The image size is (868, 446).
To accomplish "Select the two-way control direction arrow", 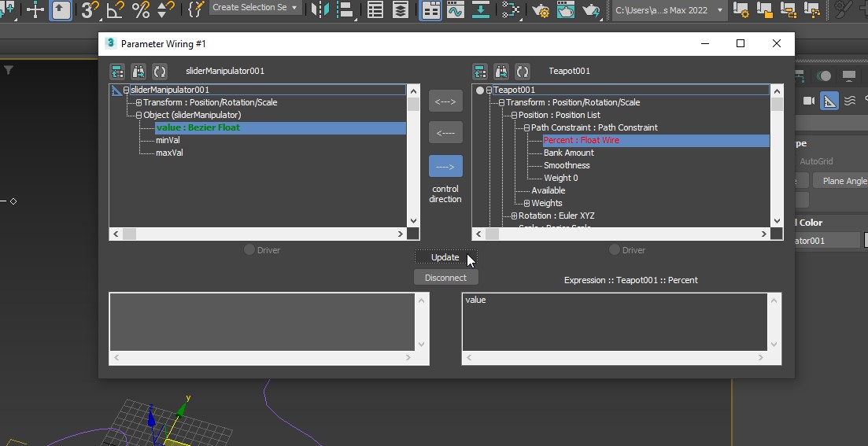I will (x=445, y=101).
